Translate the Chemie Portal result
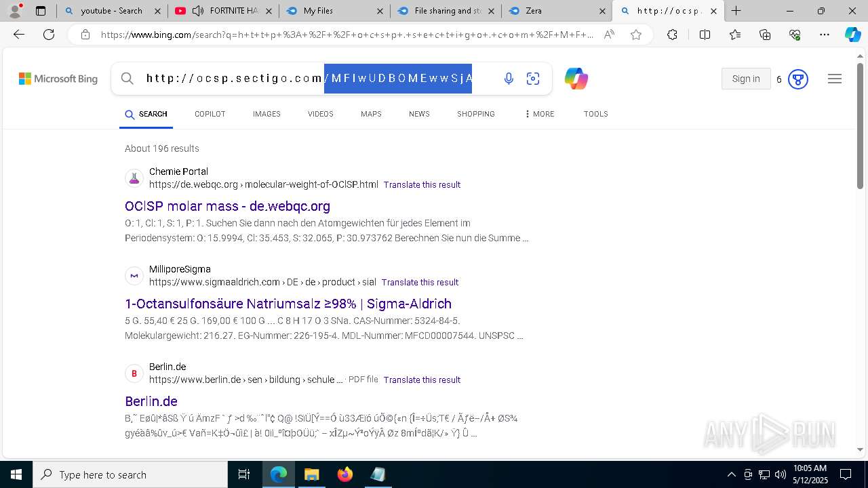 422,184
